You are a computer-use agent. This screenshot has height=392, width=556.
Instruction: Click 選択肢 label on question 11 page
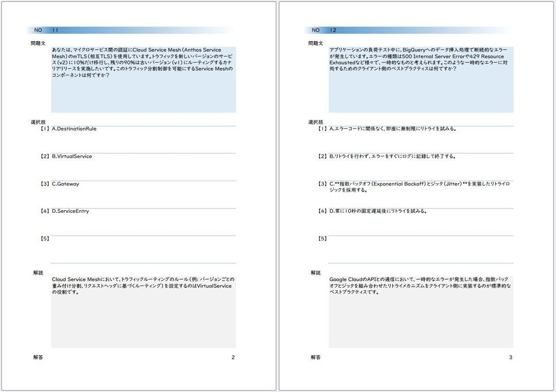pyautogui.click(x=38, y=122)
